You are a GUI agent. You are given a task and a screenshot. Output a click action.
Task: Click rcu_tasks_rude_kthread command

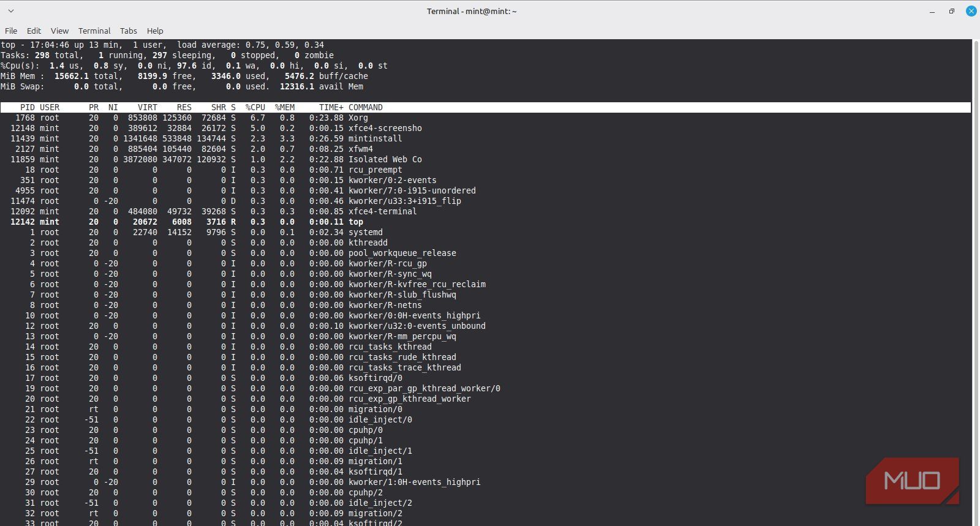tap(402, 357)
